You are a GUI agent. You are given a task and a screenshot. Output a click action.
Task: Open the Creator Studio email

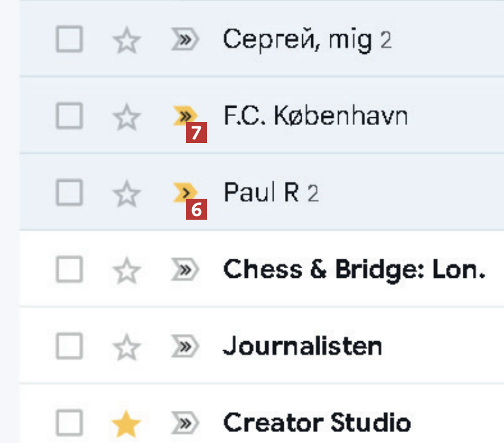(317, 423)
